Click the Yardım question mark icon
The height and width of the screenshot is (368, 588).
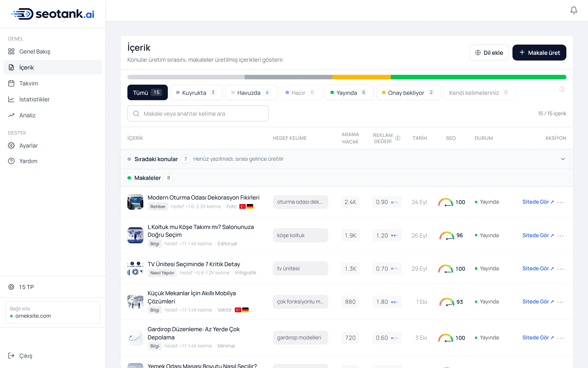tap(11, 161)
